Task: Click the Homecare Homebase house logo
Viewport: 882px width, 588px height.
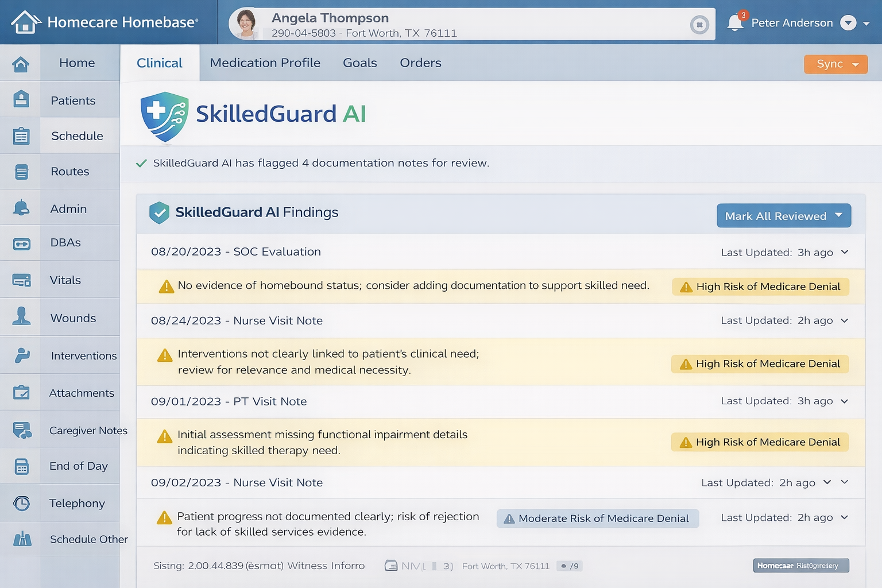Action: pyautogui.click(x=26, y=22)
